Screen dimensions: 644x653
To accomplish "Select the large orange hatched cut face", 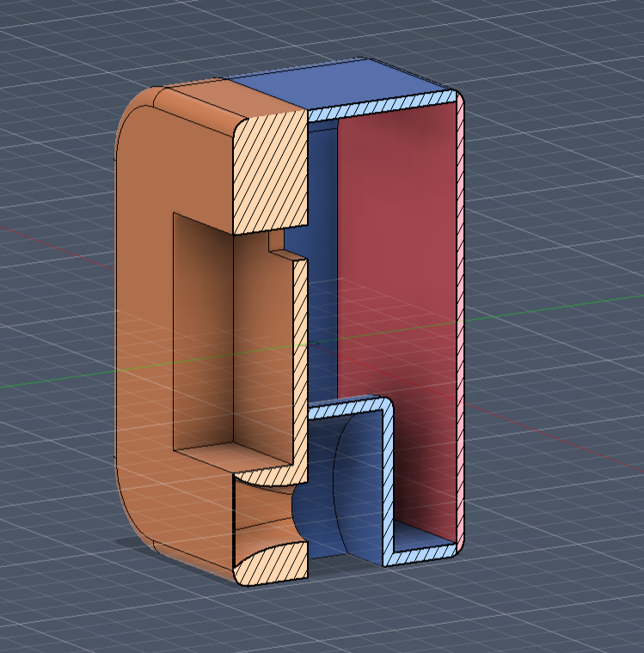I will coord(270,171).
